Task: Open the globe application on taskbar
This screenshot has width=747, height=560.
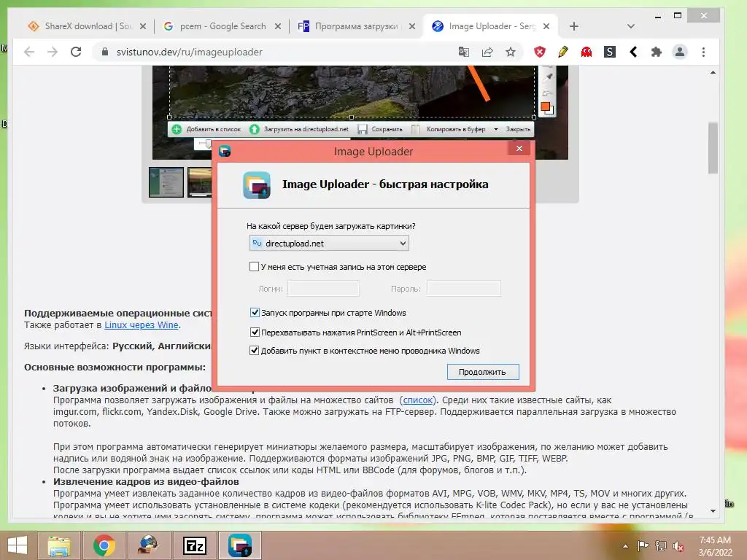Action: [149, 545]
